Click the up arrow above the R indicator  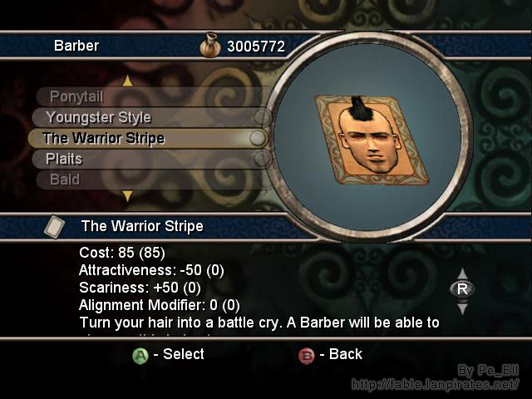coord(462,273)
